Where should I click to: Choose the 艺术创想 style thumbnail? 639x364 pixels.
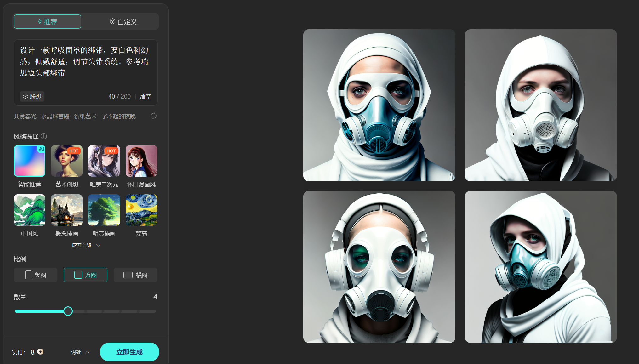67,161
